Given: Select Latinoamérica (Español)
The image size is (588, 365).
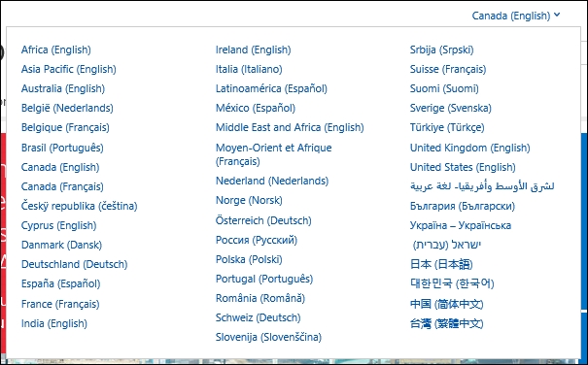Looking at the screenshot, I should point(271,88).
